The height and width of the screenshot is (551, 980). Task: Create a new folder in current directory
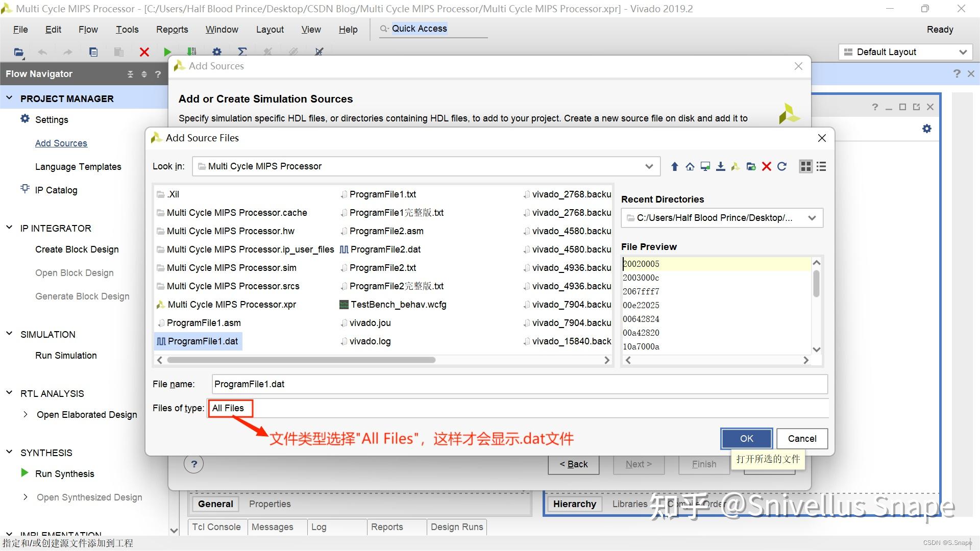(x=751, y=166)
